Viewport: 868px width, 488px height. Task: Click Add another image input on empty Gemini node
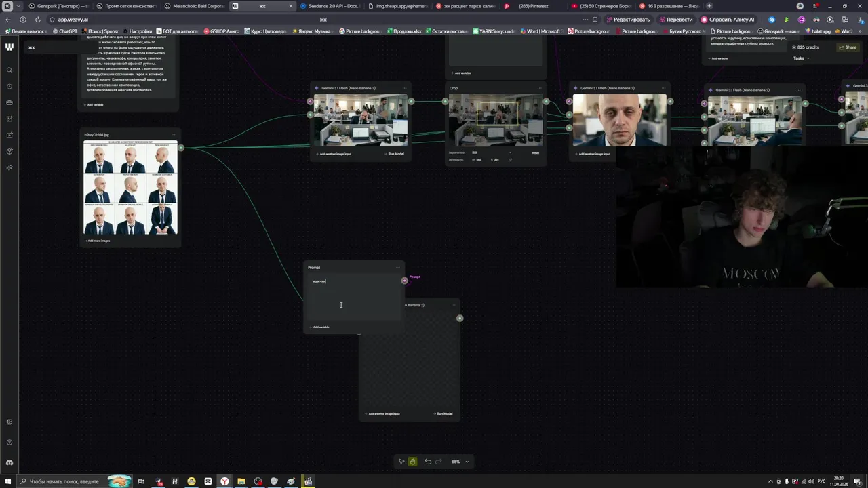[x=382, y=413]
